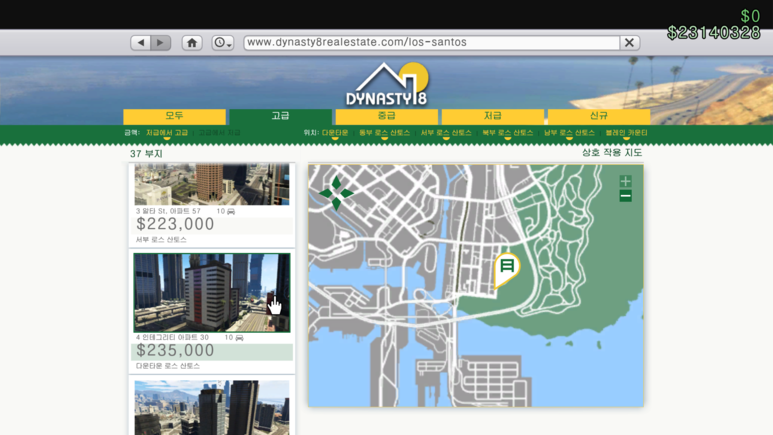Open the third property thumbnail below $235,000
The image size is (773, 435).
(212, 407)
